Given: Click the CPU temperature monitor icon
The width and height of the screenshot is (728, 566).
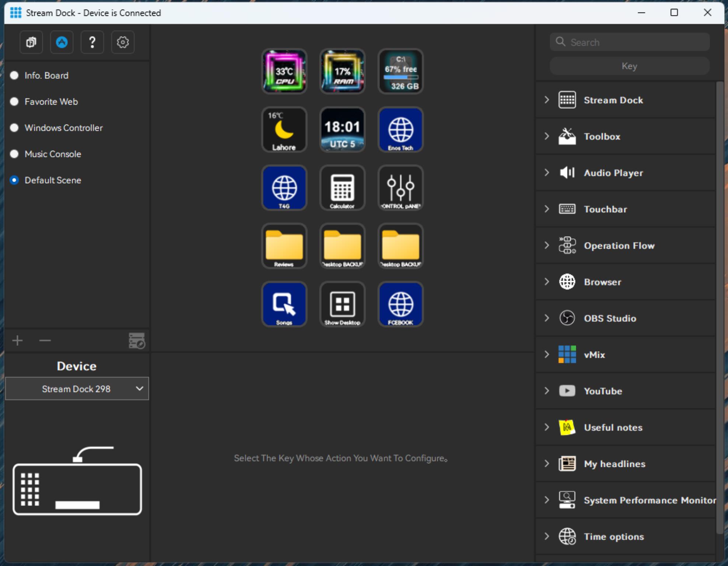Looking at the screenshot, I should pos(284,71).
